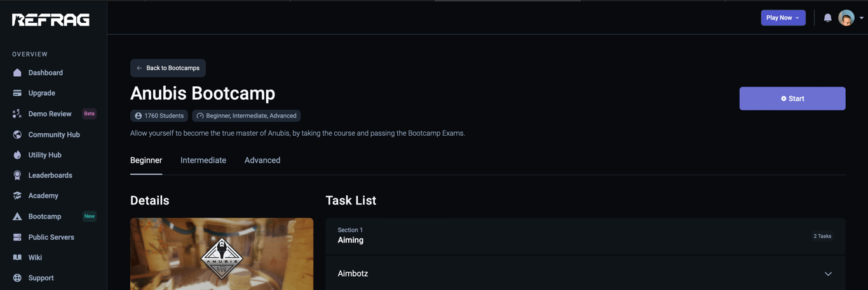
Task: Click the Anubis map thumbnail image
Action: [222, 254]
